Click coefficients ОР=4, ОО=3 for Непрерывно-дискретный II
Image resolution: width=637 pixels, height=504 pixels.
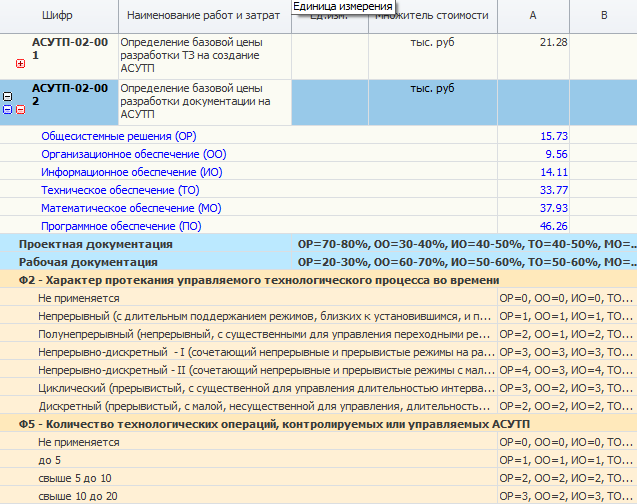tap(566, 370)
